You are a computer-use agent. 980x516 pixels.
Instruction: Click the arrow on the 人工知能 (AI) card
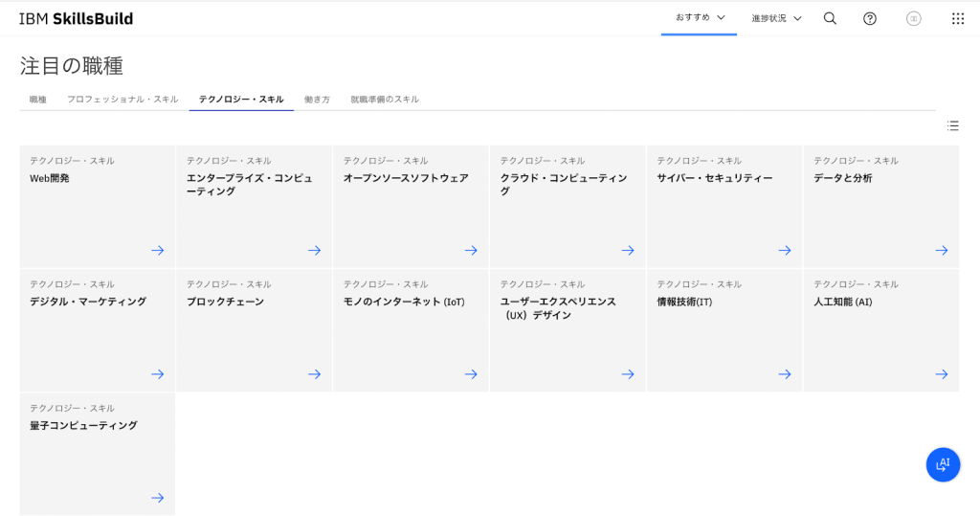[x=941, y=374]
